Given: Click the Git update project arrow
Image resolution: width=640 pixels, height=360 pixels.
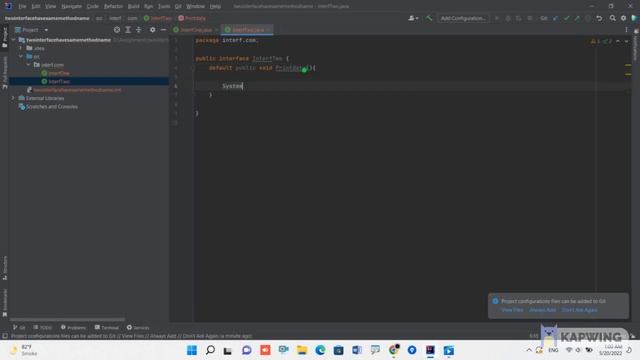Looking at the screenshot, I should (556, 18).
